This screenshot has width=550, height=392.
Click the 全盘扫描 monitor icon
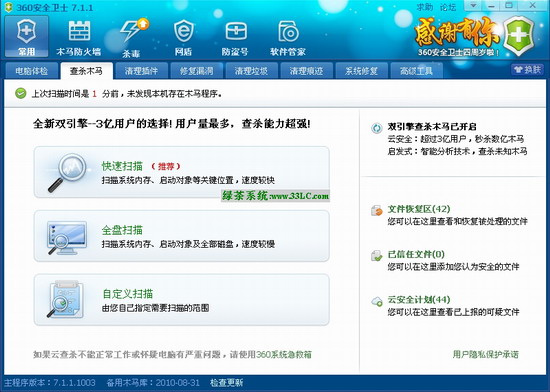[x=67, y=237]
